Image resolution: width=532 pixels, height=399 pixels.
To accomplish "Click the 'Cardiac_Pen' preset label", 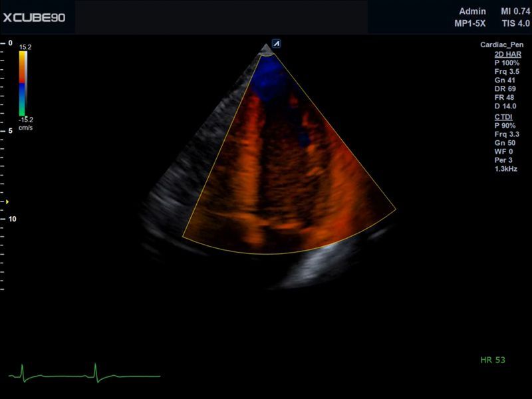I will tap(502, 45).
